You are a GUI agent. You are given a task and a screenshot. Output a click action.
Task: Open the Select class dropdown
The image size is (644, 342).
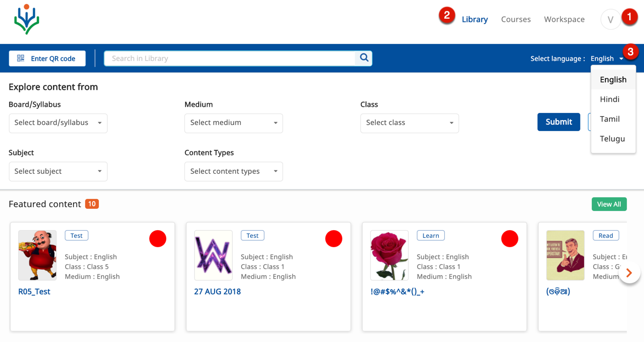[409, 123]
